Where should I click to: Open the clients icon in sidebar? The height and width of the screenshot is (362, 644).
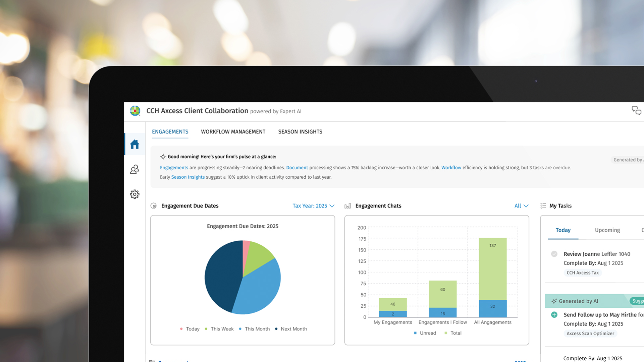135,169
